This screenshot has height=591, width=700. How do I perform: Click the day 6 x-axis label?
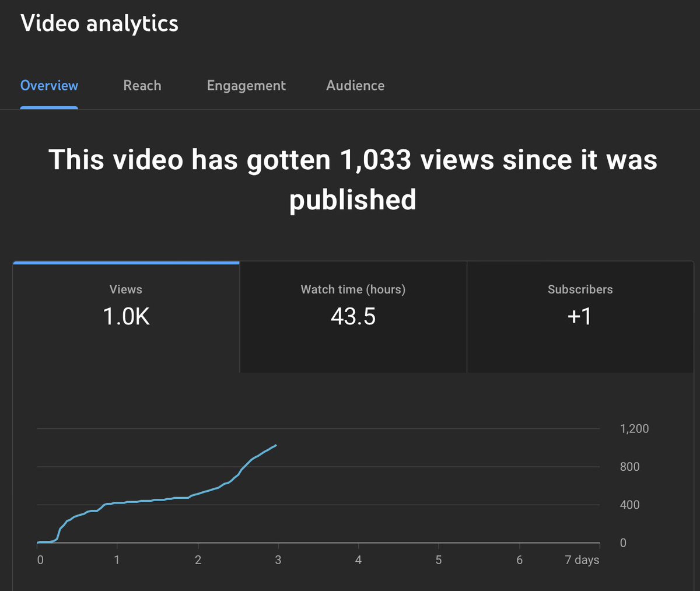tap(519, 560)
